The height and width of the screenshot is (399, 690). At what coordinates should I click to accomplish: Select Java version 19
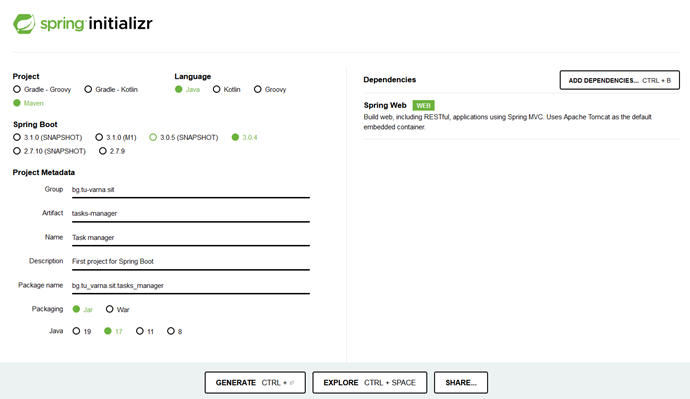click(82, 331)
